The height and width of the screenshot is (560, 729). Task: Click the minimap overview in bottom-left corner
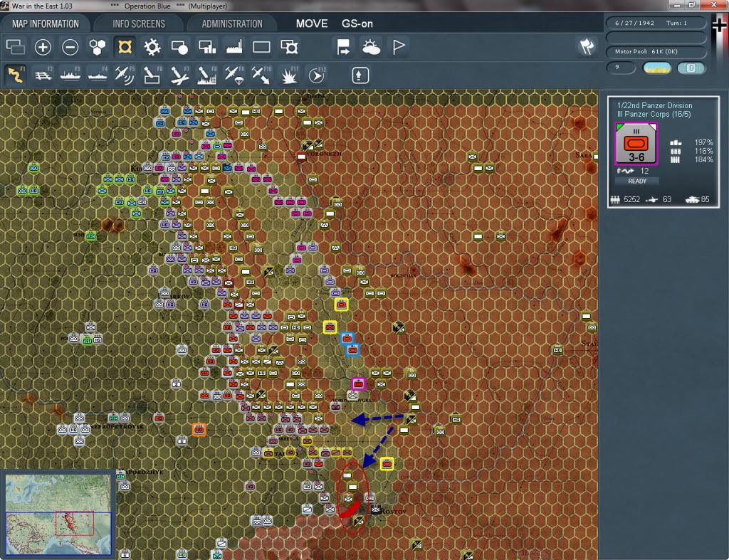[x=58, y=514]
